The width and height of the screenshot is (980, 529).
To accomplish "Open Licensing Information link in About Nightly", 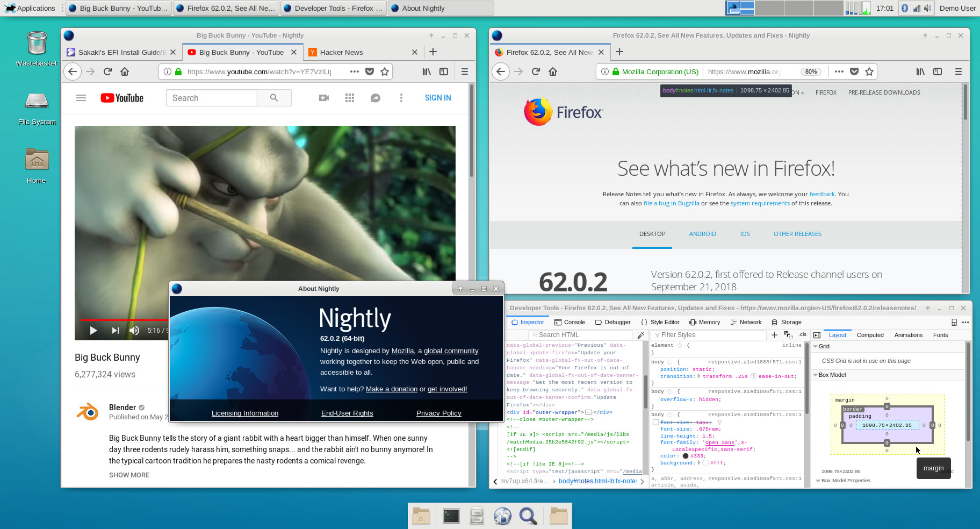I will click(x=245, y=413).
